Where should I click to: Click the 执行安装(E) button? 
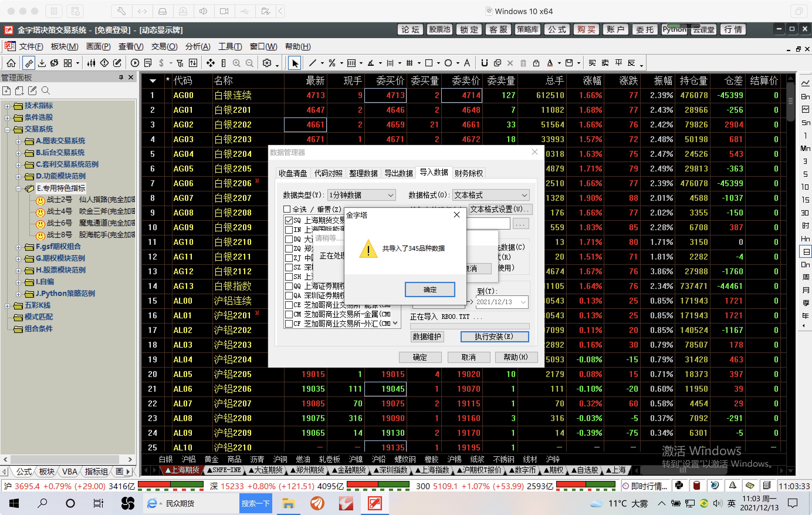[494, 336]
